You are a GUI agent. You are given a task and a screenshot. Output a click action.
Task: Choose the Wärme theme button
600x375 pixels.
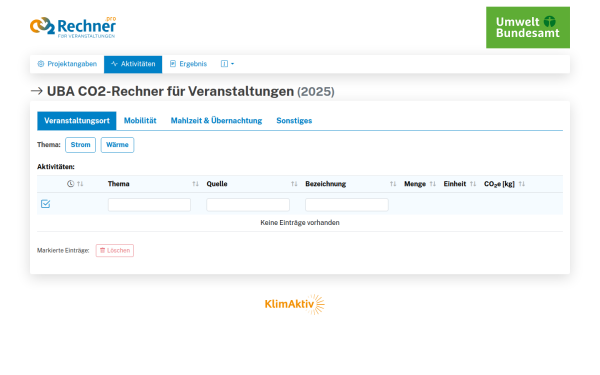point(117,145)
